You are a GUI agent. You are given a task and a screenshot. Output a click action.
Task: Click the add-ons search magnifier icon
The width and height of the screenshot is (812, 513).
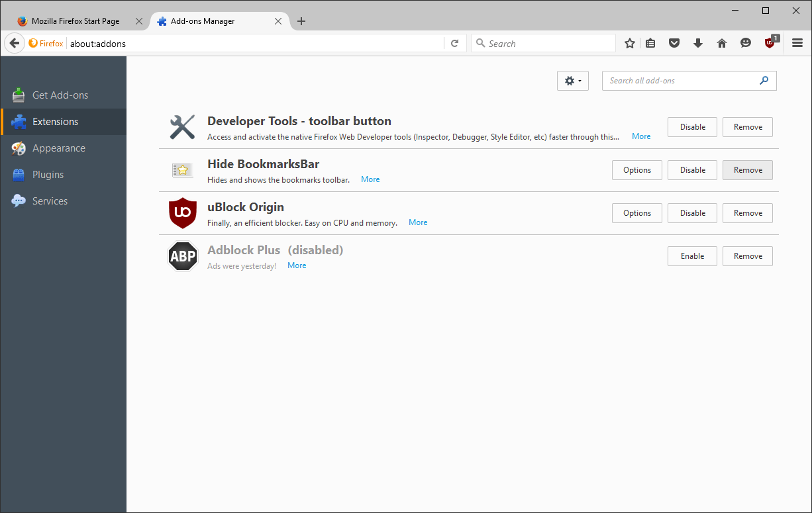(764, 81)
